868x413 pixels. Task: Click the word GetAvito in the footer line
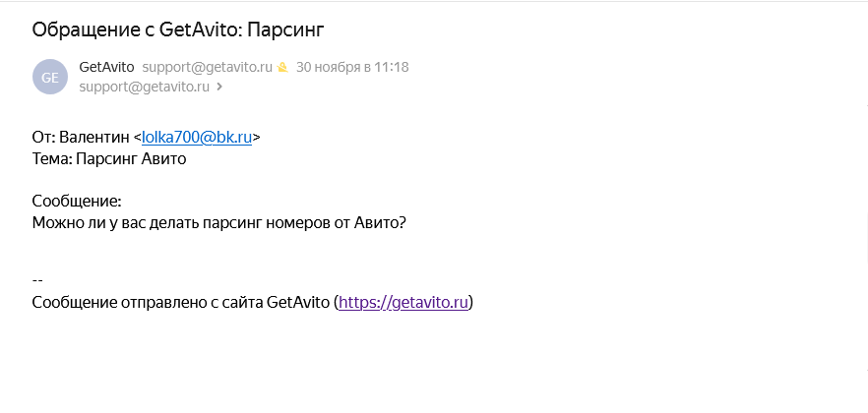point(298,303)
